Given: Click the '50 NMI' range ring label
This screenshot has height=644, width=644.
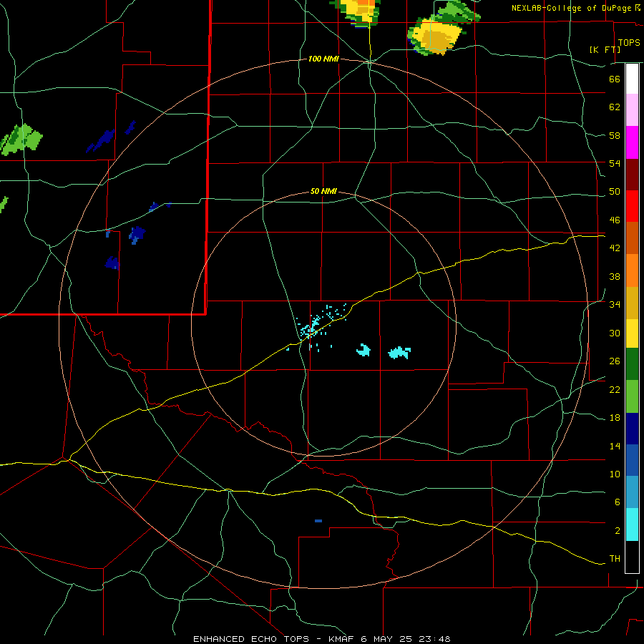Looking at the screenshot, I should coord(323,191).
